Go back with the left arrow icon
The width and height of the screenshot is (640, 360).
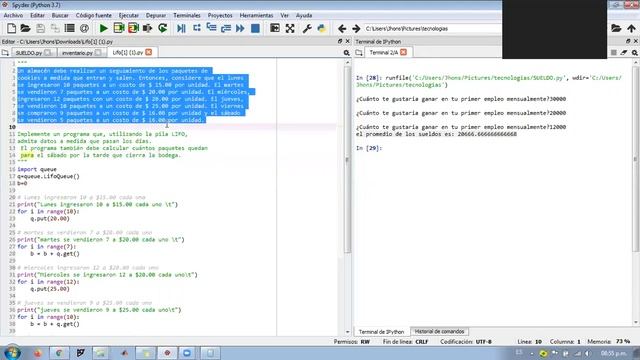(342, 28)
